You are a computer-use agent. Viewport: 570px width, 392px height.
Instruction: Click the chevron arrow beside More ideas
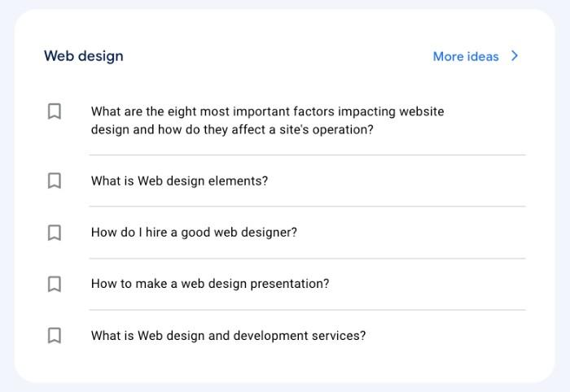tap(515, 56)
